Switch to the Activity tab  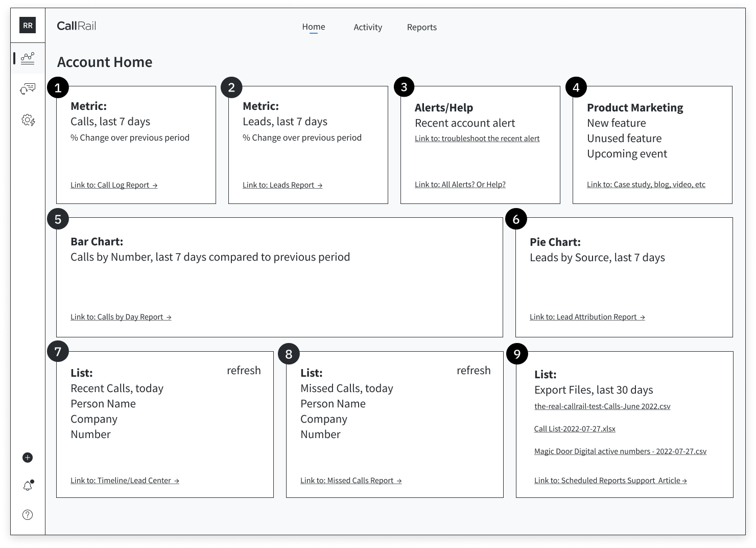(x=368, y=28)
